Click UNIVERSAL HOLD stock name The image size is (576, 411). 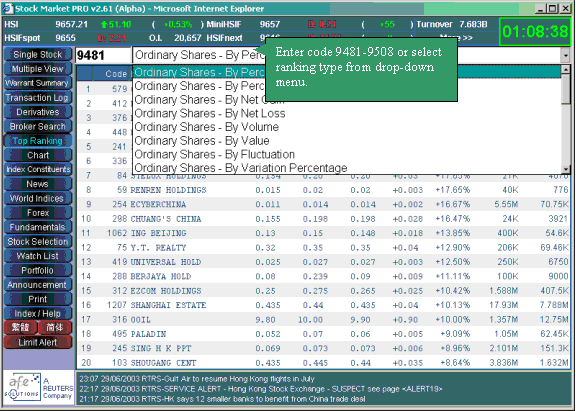(x=166, y=262)
